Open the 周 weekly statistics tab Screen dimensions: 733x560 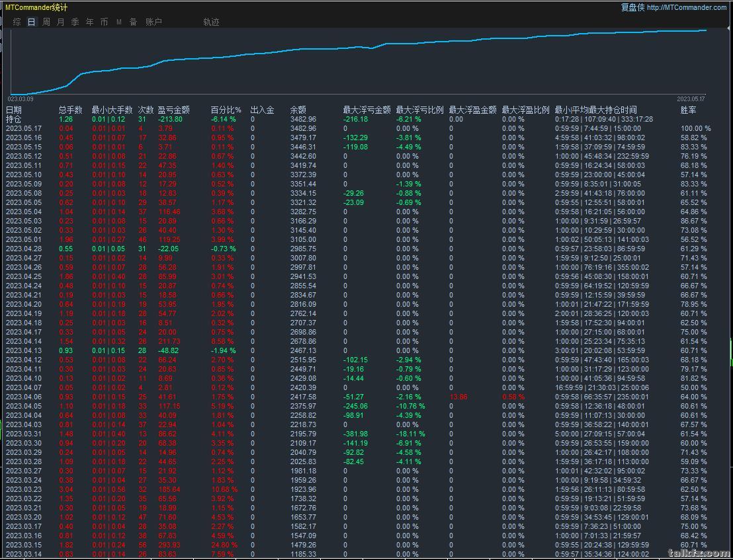[46, 22]
